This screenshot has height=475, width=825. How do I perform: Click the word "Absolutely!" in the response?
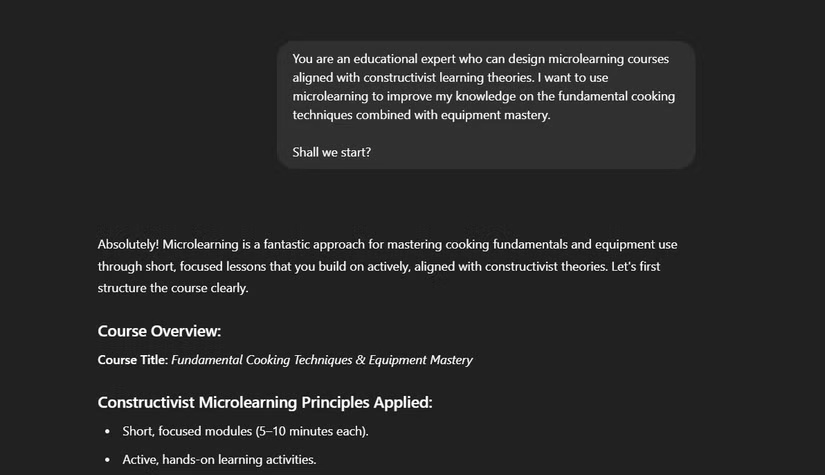128,244
